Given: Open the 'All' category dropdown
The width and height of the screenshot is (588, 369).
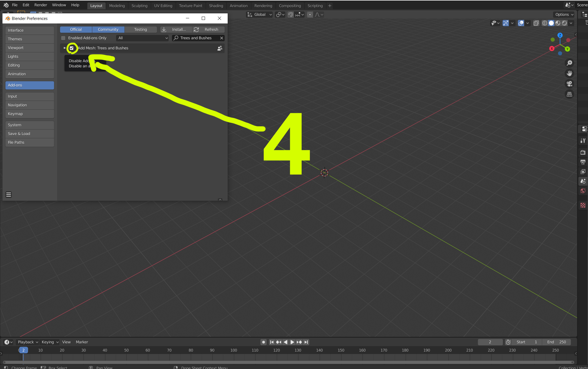Looking at the screenshot, I should (x=142, y=38).
